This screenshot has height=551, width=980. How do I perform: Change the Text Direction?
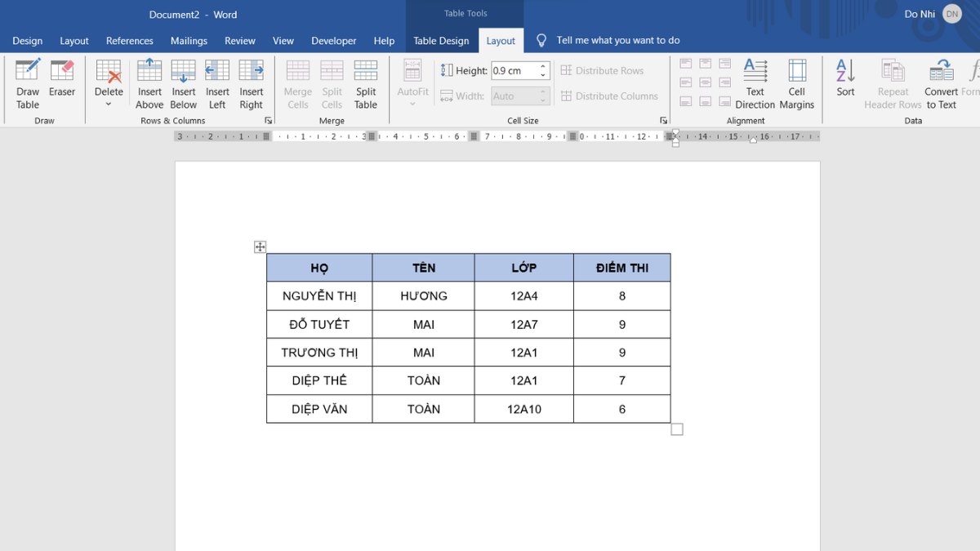[755, 84]
